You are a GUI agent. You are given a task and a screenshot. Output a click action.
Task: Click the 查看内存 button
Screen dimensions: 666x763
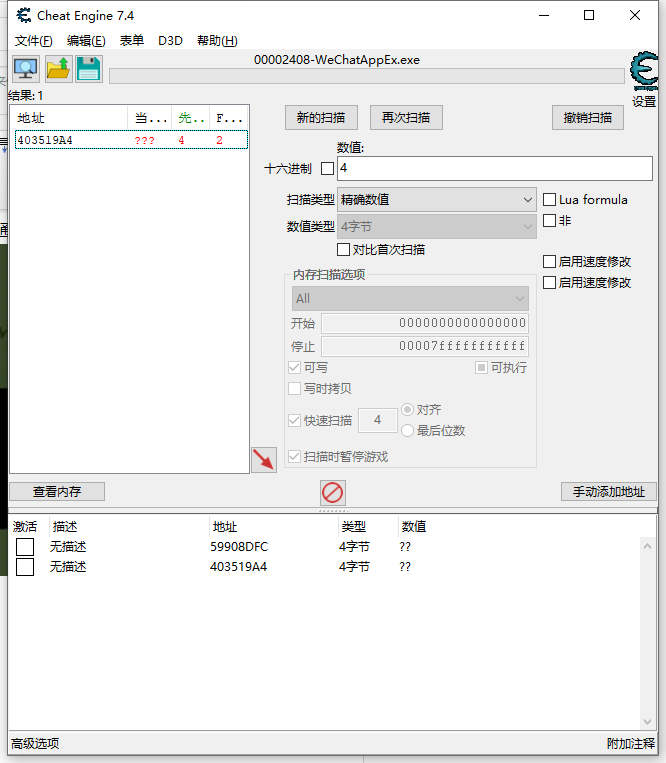click(x=57, y=491)
